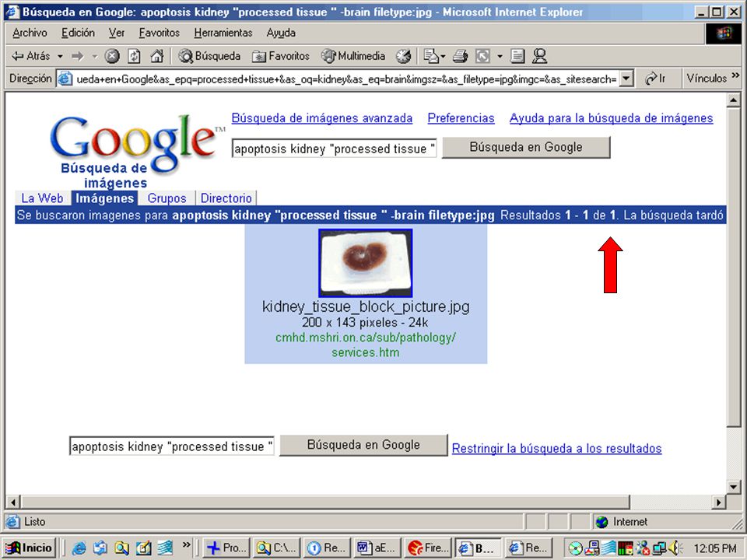Switch to the Pro... taskbar window
747x560 pixels.
[x=227, y=548]
